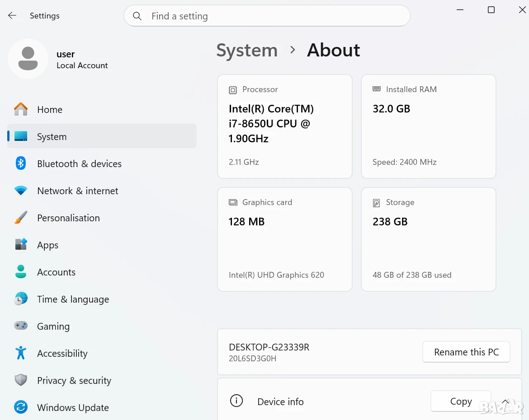The width and height of the screenshot is (529, 420).
Task: Click the Home house icon
Action: (21, 109)
